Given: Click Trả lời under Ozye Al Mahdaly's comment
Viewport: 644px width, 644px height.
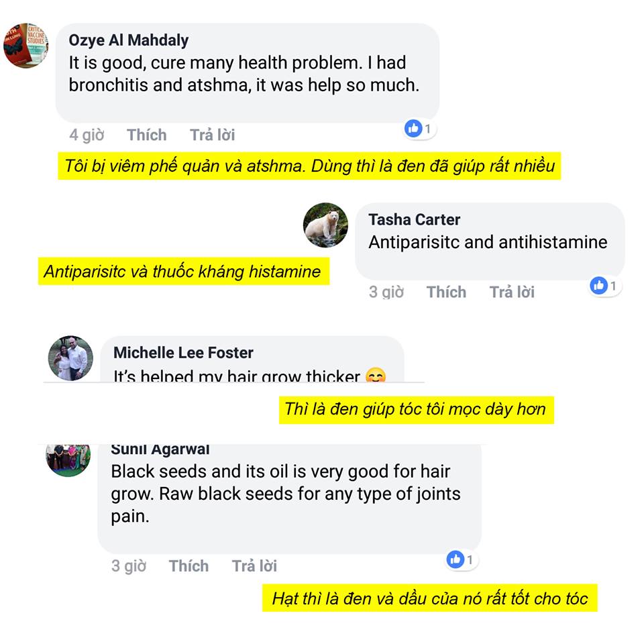Looking at the screenshot, I should [213, 135].
